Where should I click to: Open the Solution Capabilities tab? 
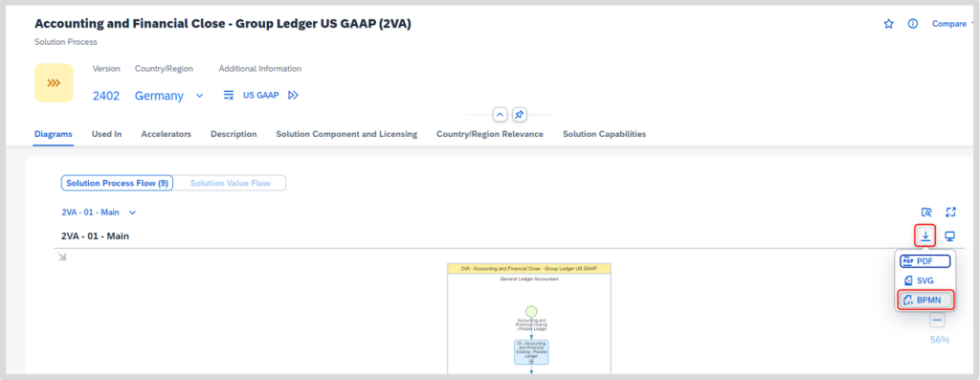[x=605, y=134]
